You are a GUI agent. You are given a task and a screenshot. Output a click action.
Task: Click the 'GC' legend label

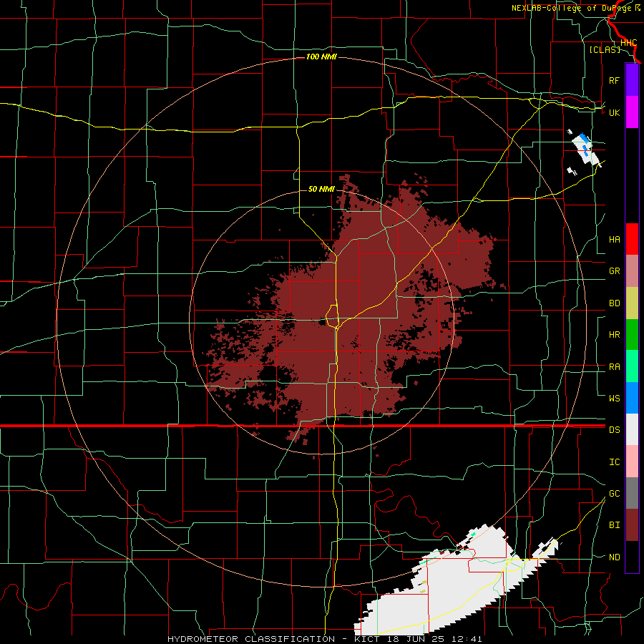614,494
